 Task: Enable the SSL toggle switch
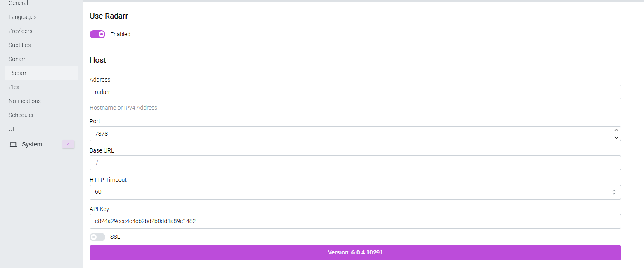pyautogui.click(x=97, y=237)
